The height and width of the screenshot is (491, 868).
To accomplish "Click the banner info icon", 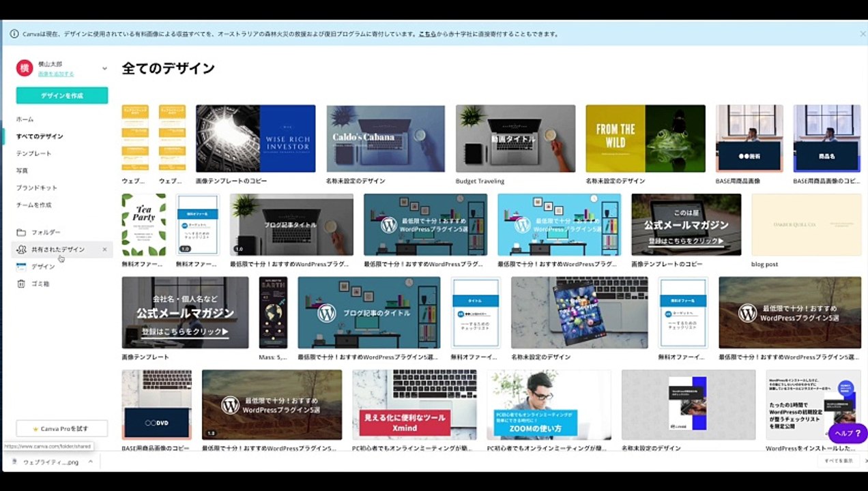I will pos(14,33).
